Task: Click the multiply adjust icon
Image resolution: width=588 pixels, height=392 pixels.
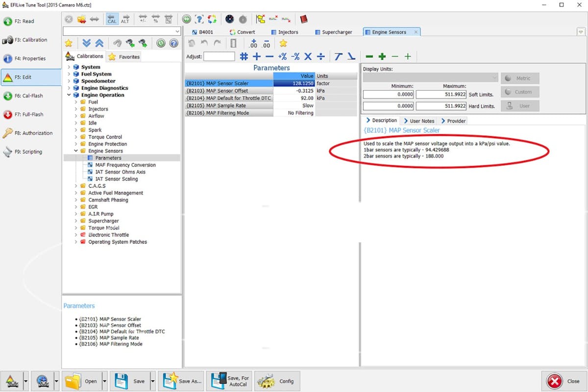Action: pos(308,56)
